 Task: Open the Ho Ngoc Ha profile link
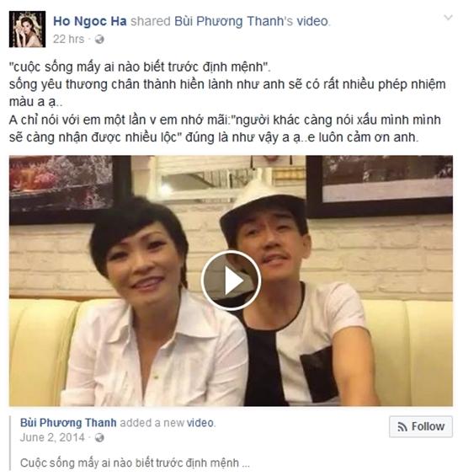pyautogui.click(x=90, y=21)
